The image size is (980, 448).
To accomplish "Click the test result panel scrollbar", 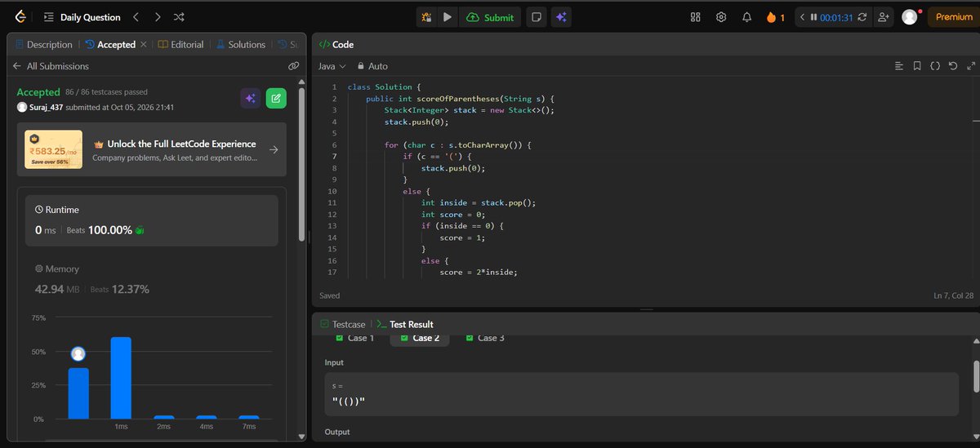I will [975, 376].
